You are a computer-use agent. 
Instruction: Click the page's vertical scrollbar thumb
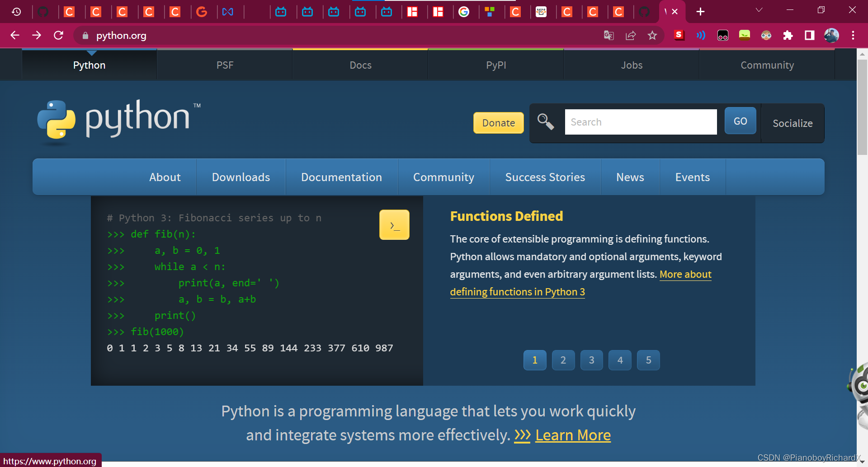point(863,107)
